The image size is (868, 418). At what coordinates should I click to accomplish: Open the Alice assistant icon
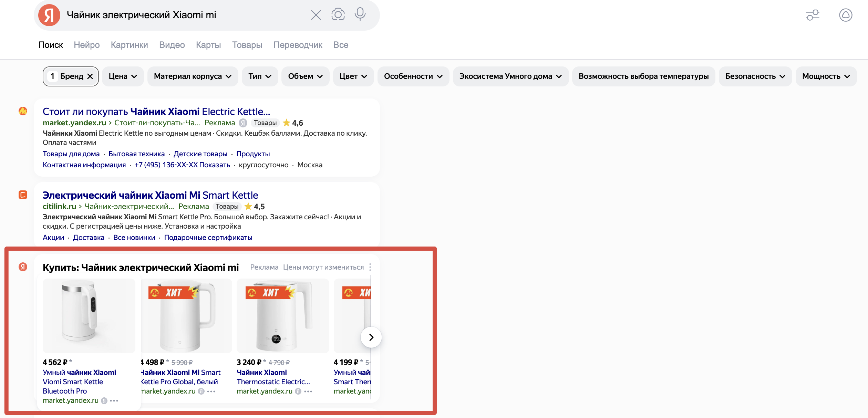point(845,15)
